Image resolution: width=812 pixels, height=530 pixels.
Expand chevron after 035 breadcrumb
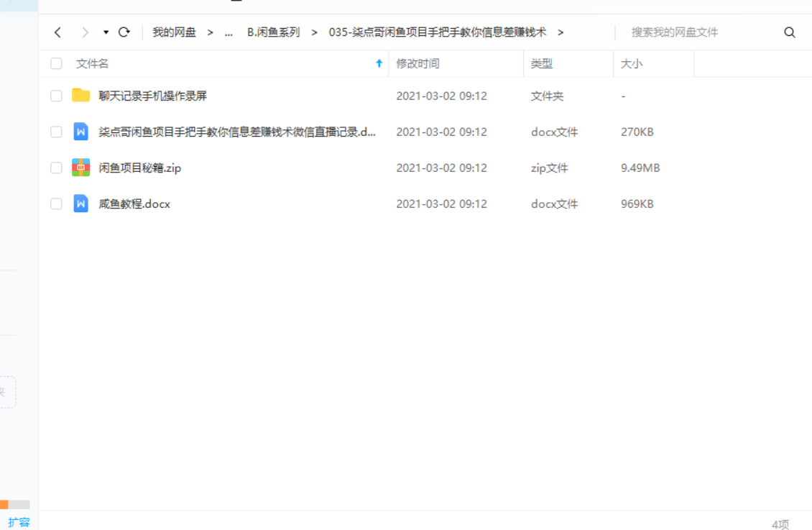(560, 32)
